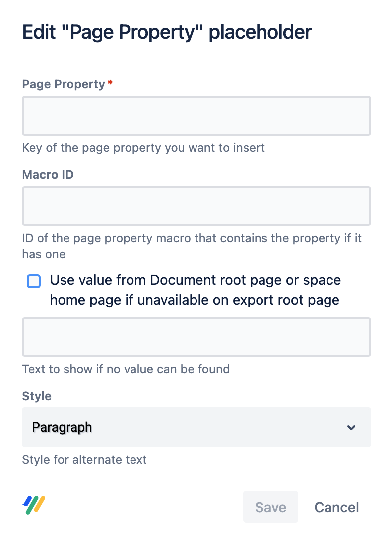
Task: Click the "Style" field label
Action: 37,396
